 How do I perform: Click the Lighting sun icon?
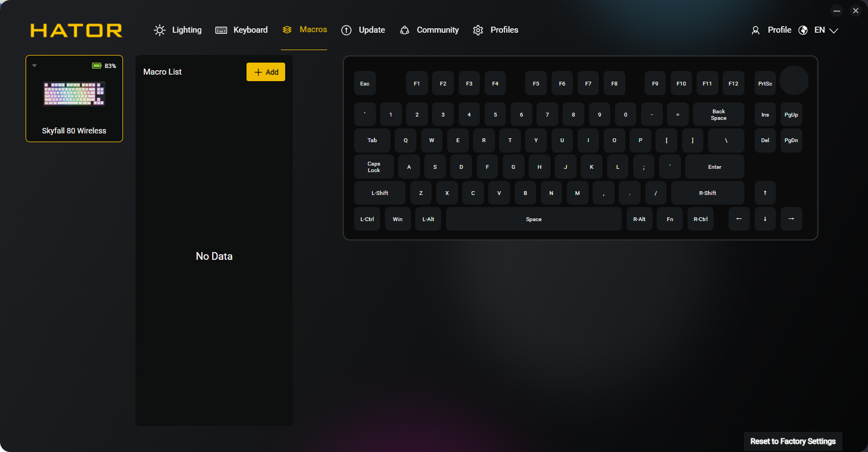159,30
